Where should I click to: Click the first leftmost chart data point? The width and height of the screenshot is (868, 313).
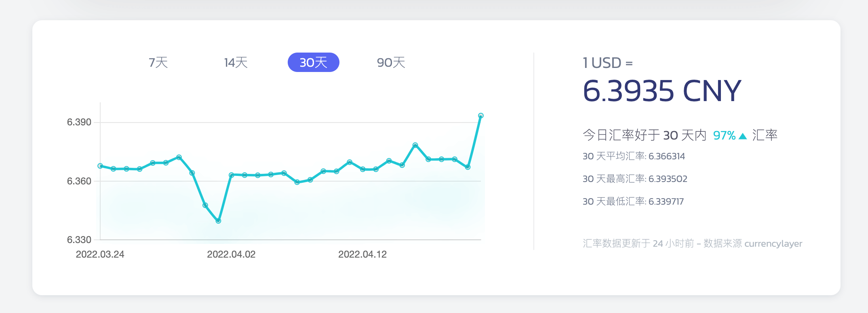pyautogui.click(x=100, y=166)
